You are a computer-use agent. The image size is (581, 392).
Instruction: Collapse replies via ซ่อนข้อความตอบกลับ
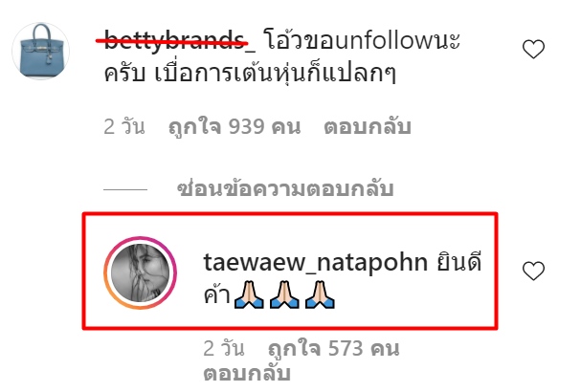click(285, 188)
